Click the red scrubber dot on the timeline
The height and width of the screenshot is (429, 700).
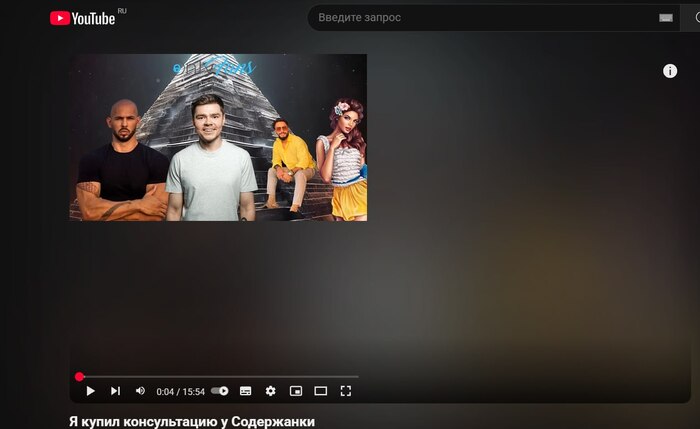79,377
